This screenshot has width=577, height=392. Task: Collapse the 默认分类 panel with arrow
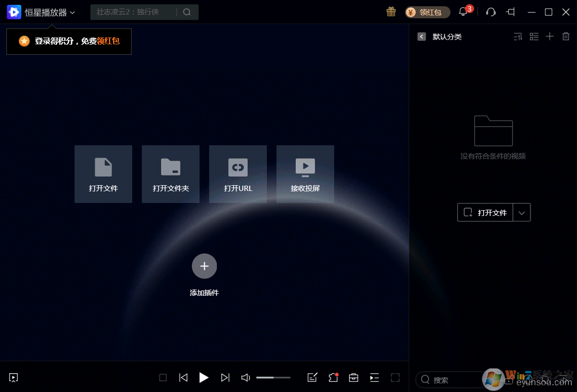[422, 37]
